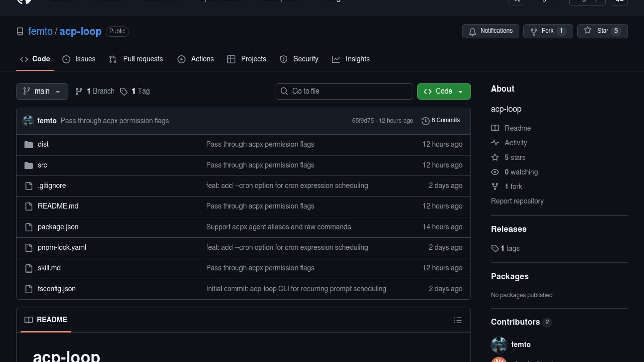Fork the acp-loop repository

(x=547, y=31)
